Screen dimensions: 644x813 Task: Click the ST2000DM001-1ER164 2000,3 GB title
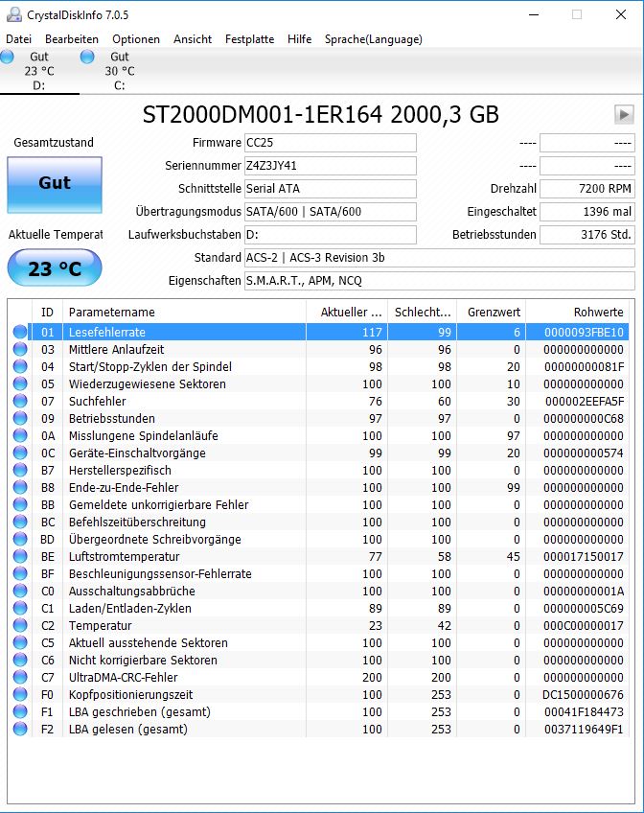pos(320,115)
